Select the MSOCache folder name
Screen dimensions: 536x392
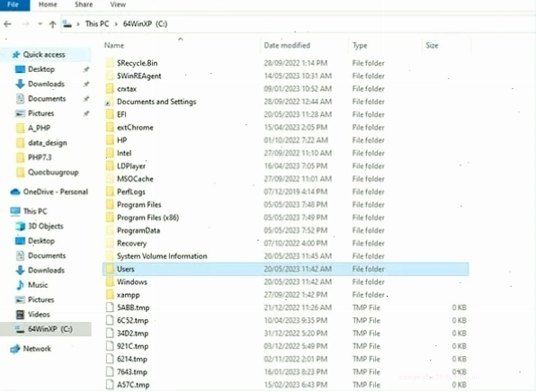135,179
